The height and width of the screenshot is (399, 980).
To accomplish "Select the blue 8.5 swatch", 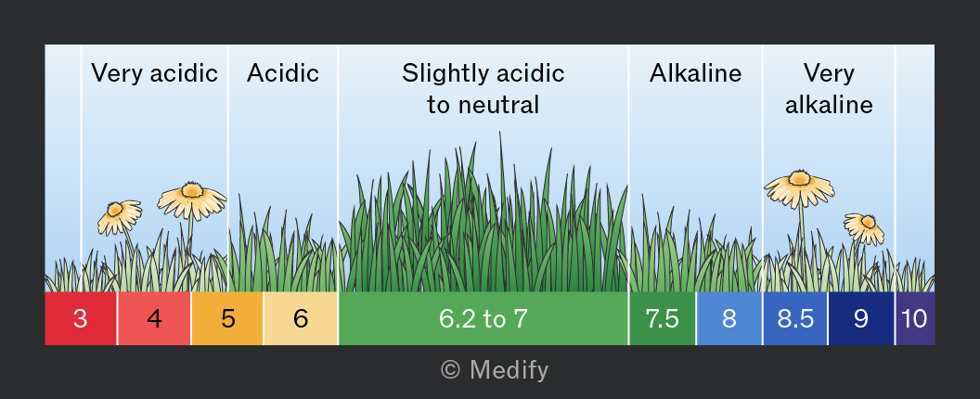I will (x=795, y=318).
